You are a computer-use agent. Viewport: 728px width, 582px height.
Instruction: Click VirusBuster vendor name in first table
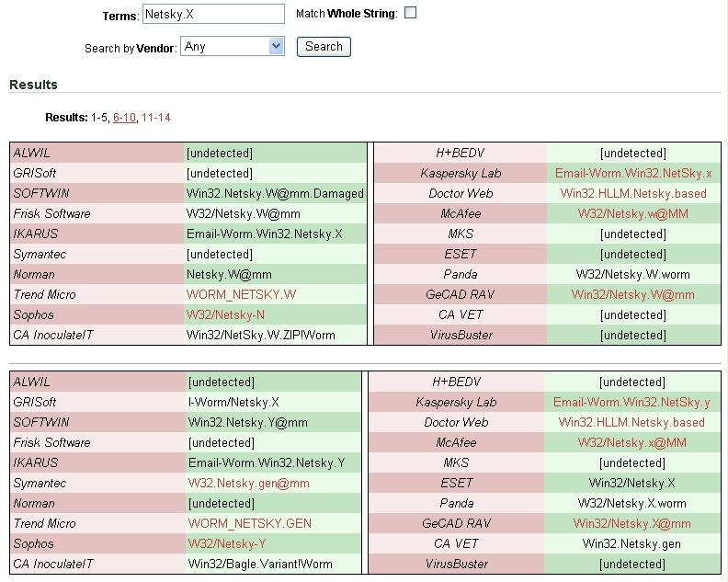click(x=461, y=335)
